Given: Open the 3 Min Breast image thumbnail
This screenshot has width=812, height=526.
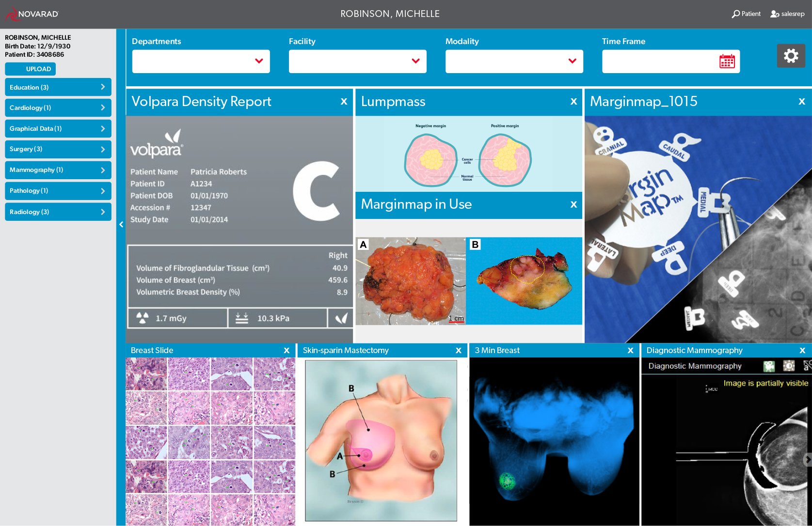Looking at the screenshot, I should [555, 441].
